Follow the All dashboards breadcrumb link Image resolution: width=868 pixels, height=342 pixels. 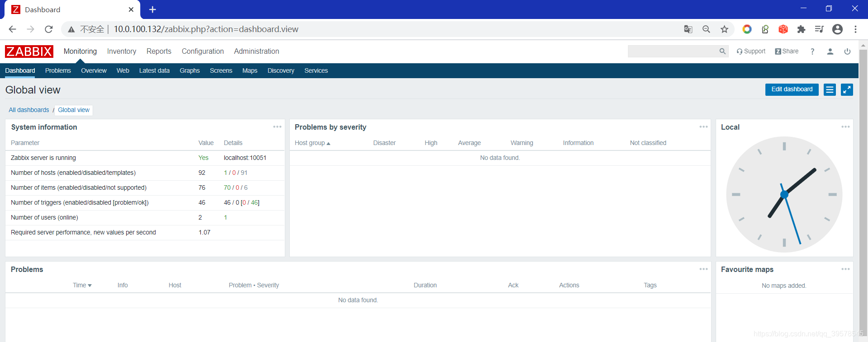[29, 110]
